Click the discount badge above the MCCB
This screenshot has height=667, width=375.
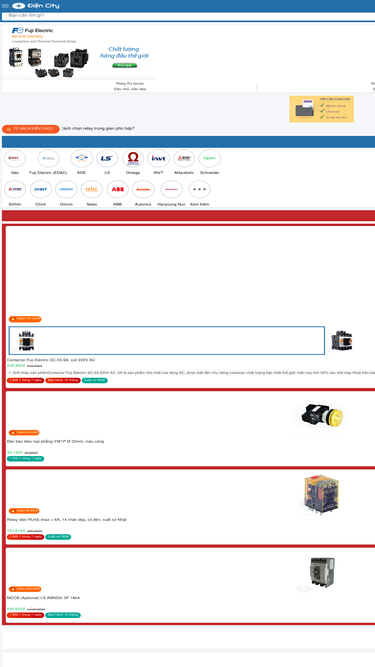25,589
